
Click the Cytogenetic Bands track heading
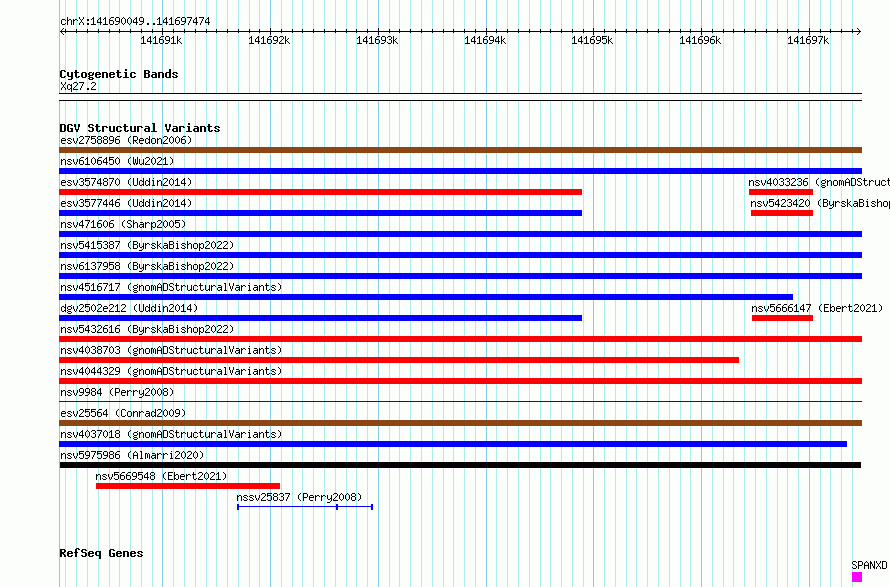tap(119, 74)
